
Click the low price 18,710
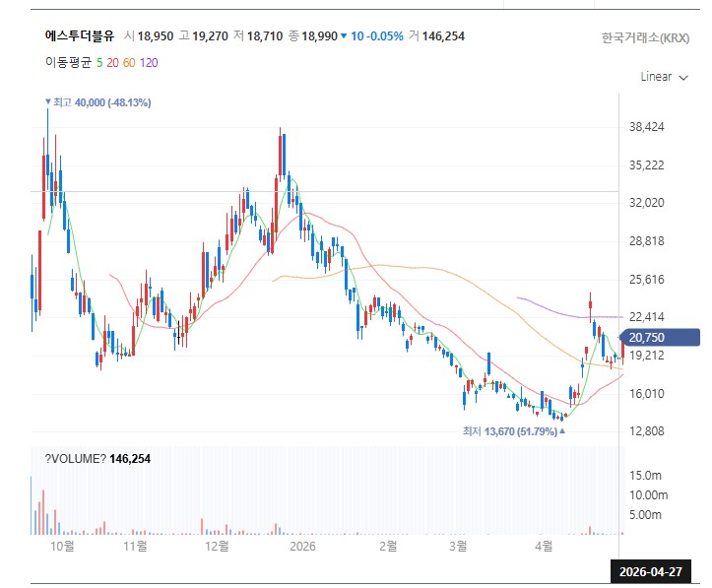tap(265, 36)
